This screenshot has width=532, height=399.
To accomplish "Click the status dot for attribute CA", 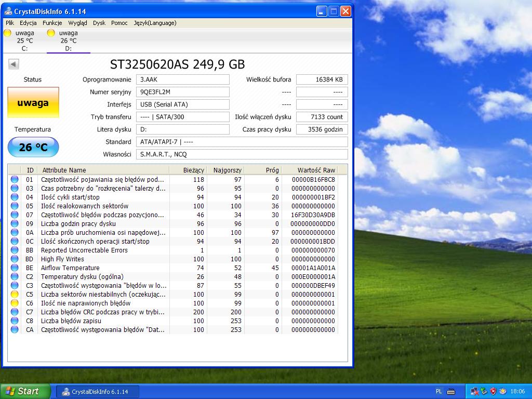I will [15, 329].
